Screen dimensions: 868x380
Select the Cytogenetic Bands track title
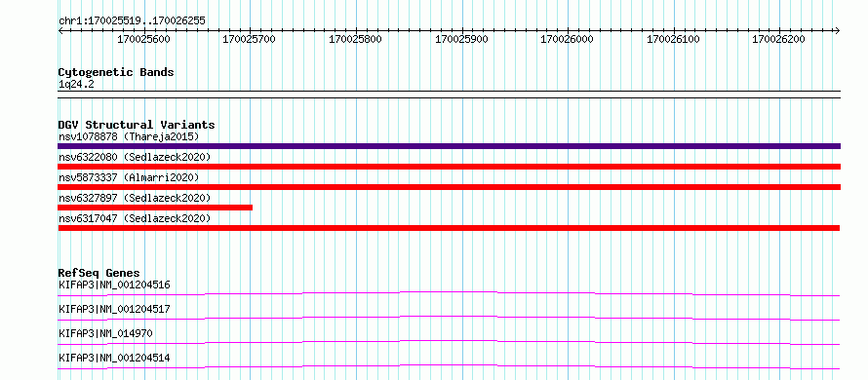click(116, 72)
